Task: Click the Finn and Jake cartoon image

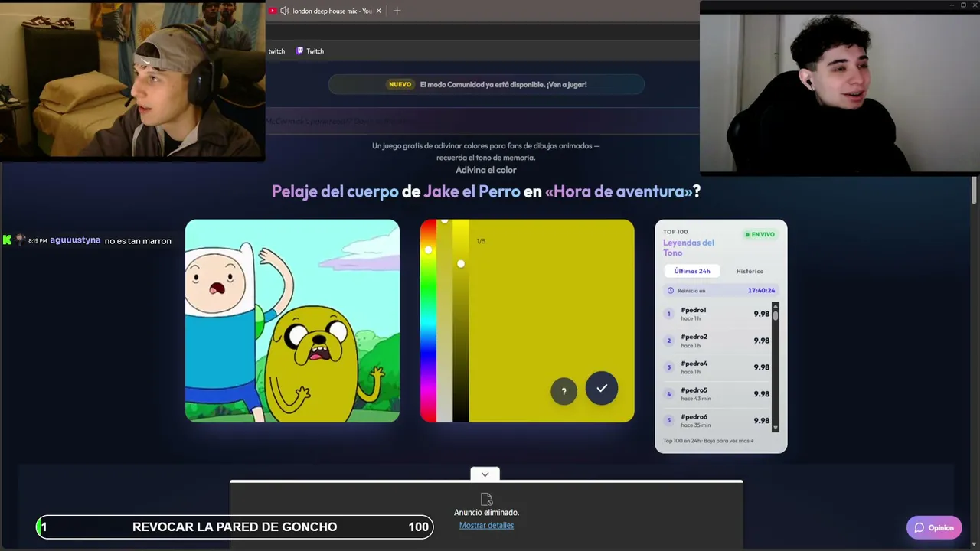Action: coord(292,321)
